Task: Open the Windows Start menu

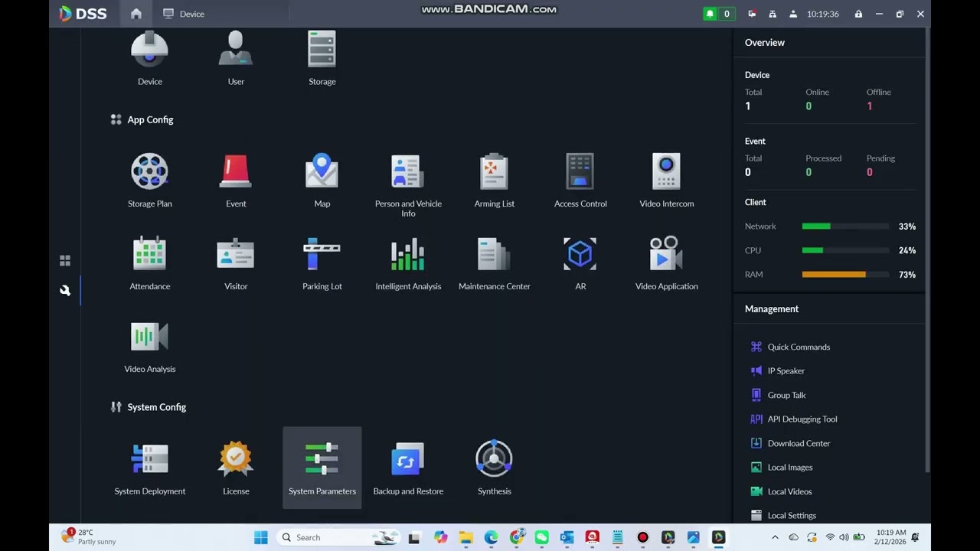Action: coord(261,537)
